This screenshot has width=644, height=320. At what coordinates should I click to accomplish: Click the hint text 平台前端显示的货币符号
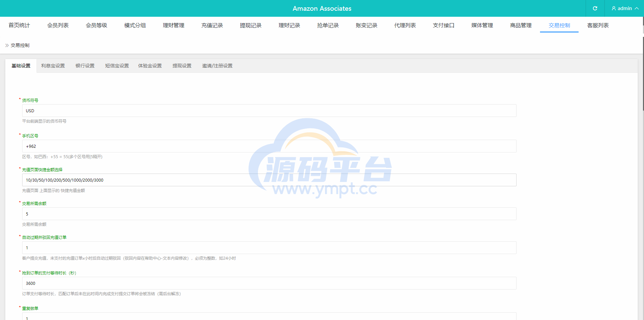click(44, 121)
